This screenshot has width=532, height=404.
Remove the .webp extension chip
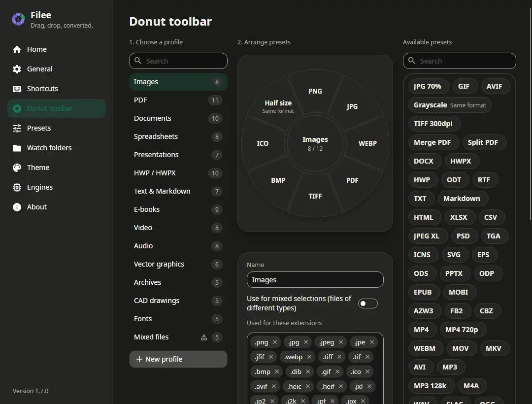(x=309, y=357)
